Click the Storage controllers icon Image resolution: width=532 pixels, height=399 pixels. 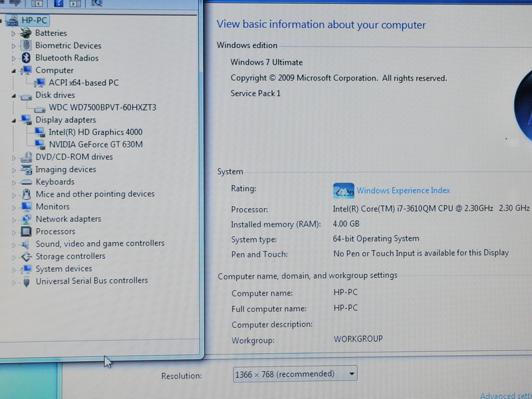point(27,257)
